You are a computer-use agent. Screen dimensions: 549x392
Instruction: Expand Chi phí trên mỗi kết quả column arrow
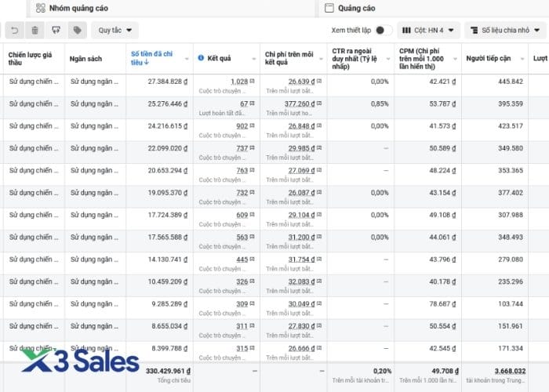321,59
